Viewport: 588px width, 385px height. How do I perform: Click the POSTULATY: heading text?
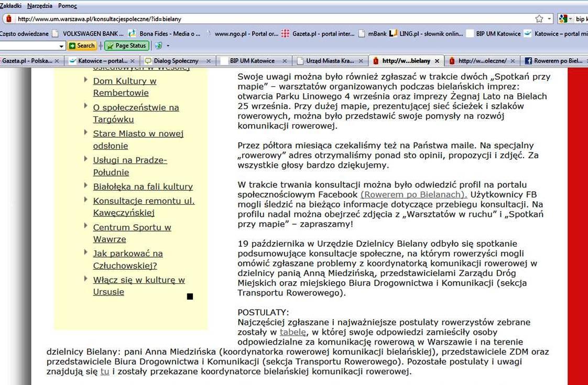click(x=263, y=312)
